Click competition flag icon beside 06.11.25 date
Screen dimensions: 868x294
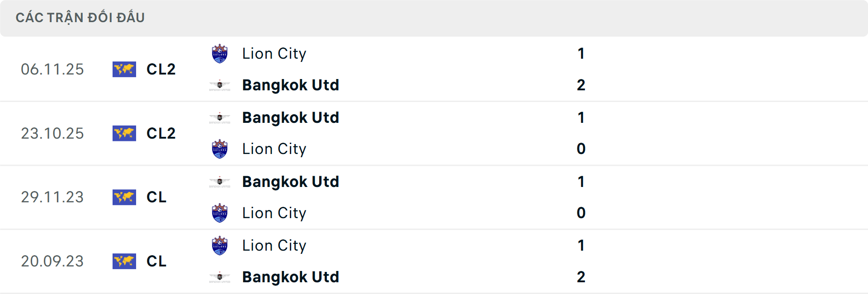[124, 70]
